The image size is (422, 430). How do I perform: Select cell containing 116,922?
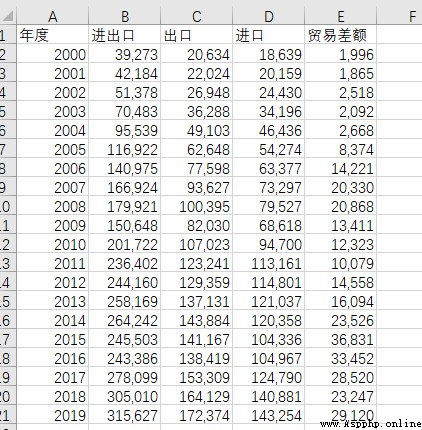coord(125,149)
